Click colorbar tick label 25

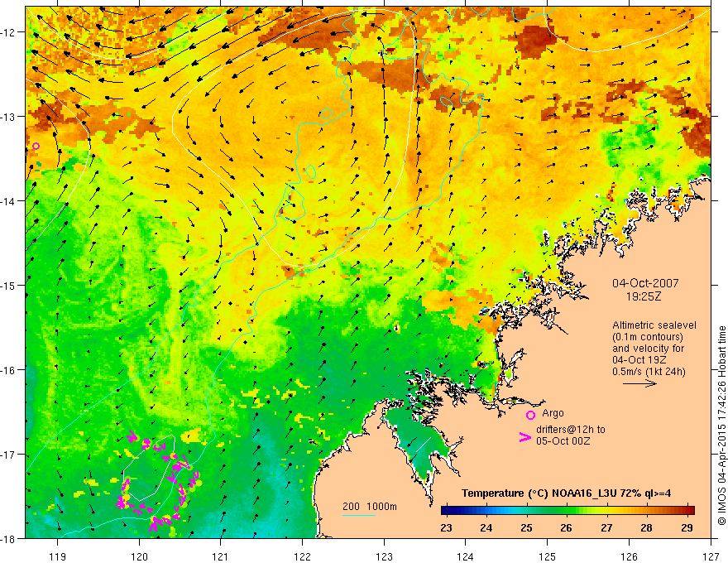tap(526, 527)
